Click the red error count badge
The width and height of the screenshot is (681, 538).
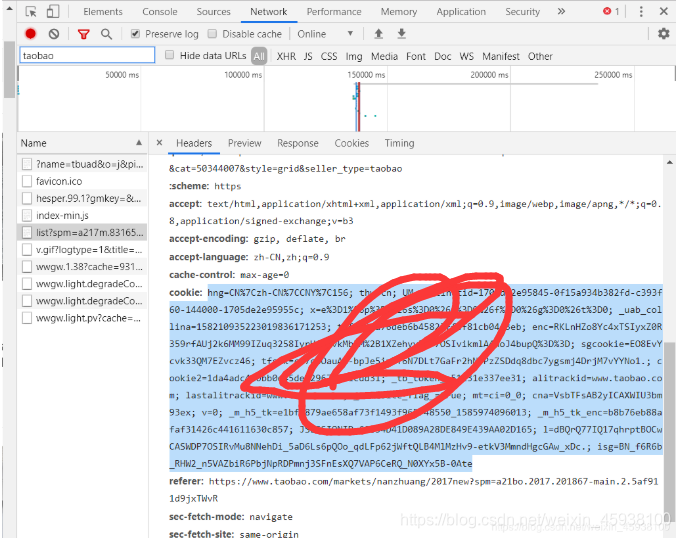pyautogui.click(x=611, y=12)
